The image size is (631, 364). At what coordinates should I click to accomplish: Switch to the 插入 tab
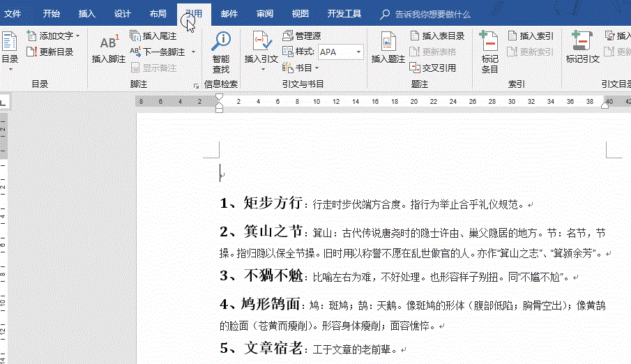[x=87, y=14]
